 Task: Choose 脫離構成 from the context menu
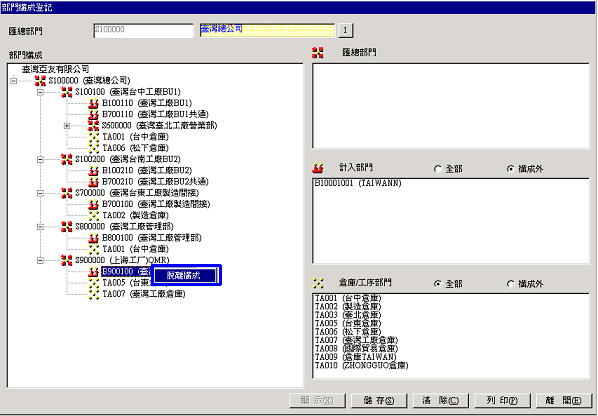185,275
